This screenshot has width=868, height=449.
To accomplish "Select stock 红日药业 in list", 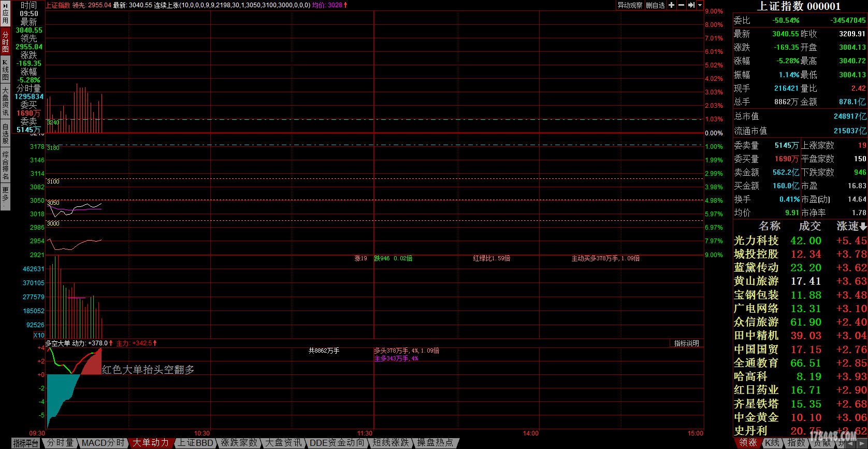I will tap(800, 390).
